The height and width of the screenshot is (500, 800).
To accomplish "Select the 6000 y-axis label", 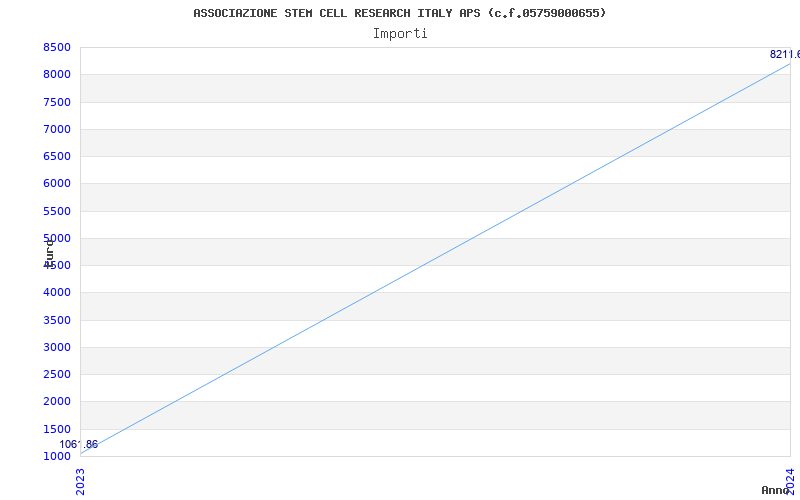I will click(x=57, y=183).
